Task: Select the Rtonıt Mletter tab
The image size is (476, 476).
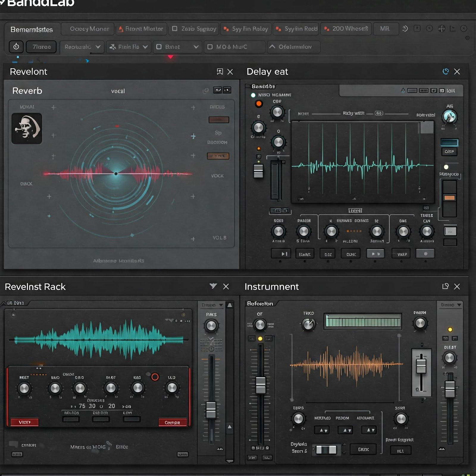Action: pos(141,29)
